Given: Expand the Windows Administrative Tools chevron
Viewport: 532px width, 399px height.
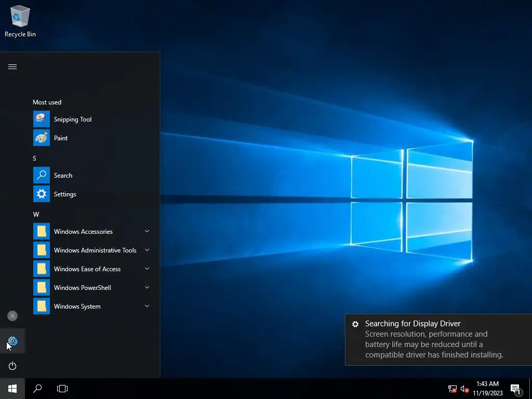Looking at the screenshot, I should pyautogui.click(x=147, y=250).
